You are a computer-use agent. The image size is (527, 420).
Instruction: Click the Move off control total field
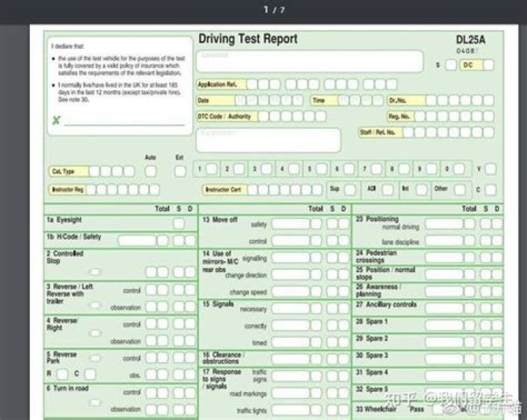click(291, 241)
